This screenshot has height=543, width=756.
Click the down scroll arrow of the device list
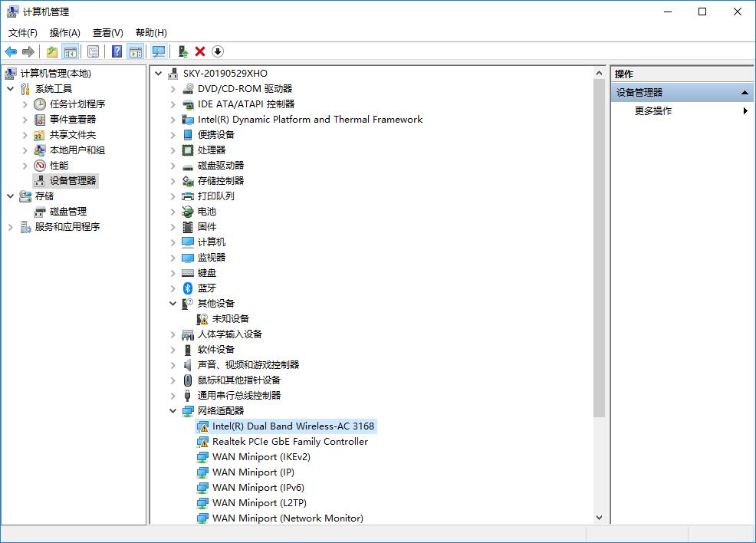599,517
